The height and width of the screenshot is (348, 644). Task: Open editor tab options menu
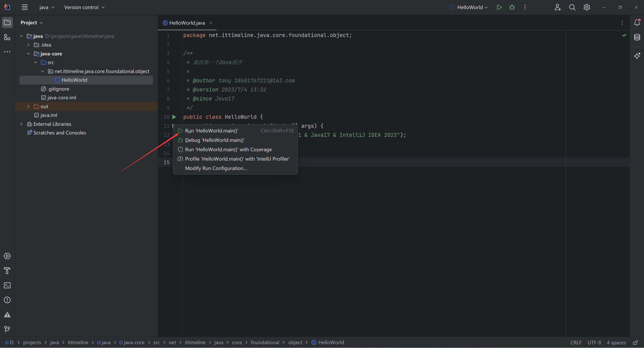pyautogui.click(x=622, y=23)
